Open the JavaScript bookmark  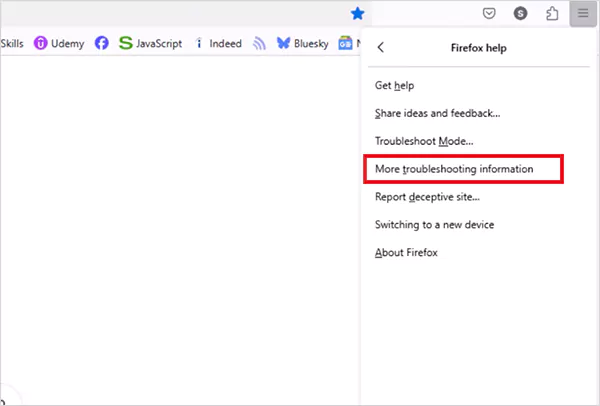click(x=150, y=43)
